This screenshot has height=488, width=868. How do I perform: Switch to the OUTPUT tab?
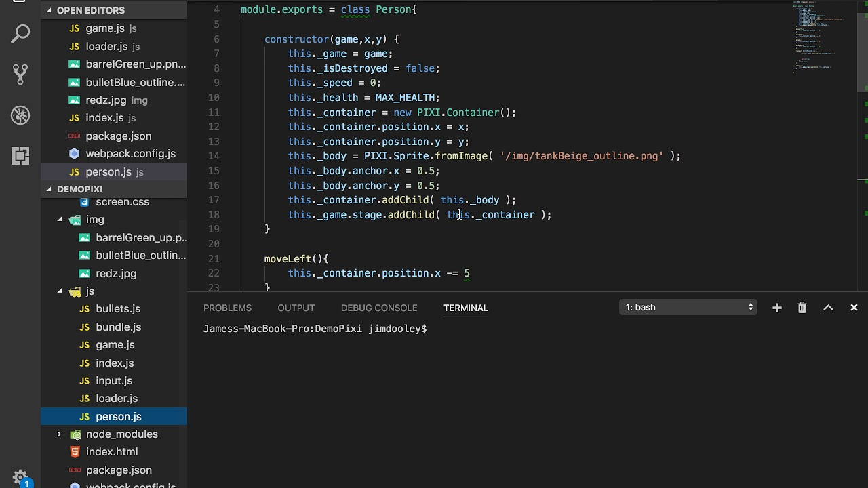296,308
